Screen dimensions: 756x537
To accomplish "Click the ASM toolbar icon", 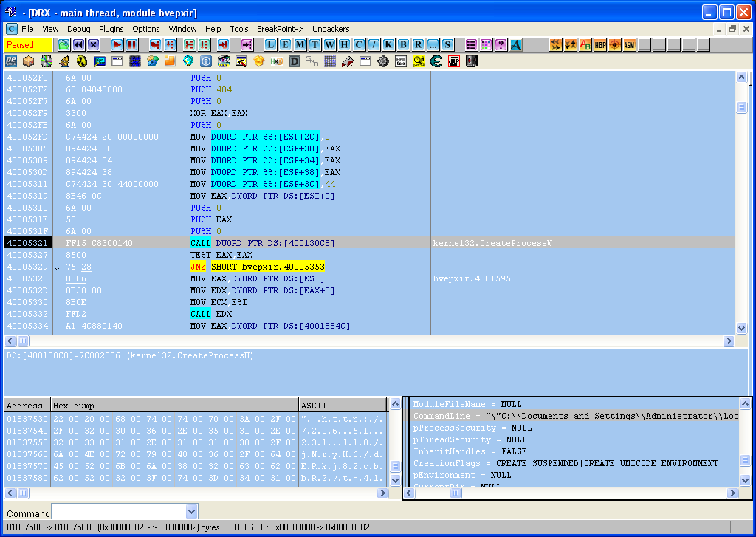I will 629,45.
